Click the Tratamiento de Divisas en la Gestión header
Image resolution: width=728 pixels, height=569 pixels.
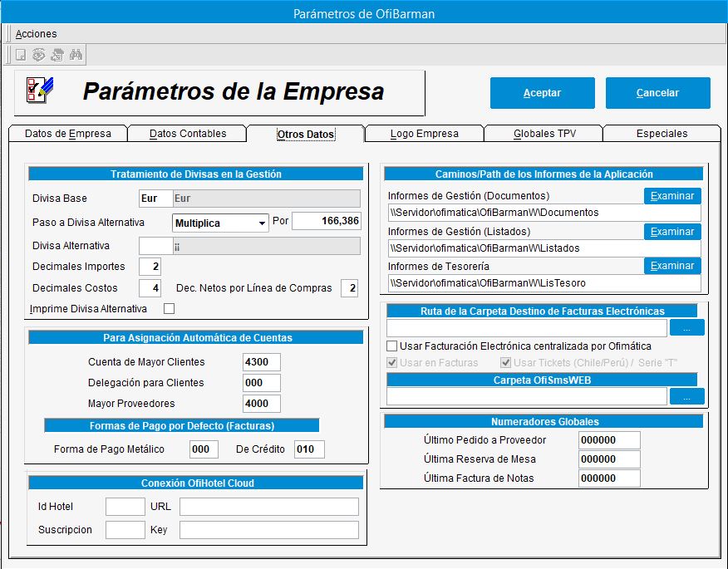tap(196, 174)
